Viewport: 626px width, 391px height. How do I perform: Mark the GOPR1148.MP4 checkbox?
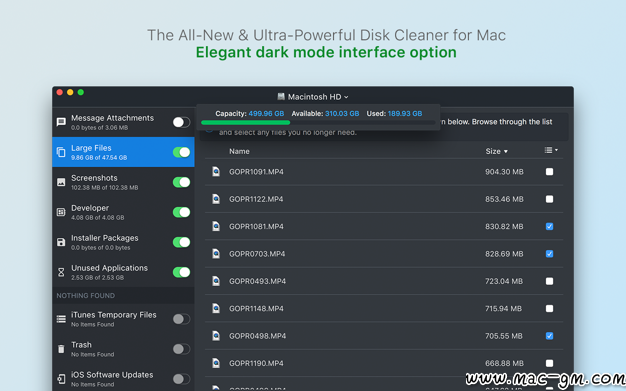tap(549, 308)
